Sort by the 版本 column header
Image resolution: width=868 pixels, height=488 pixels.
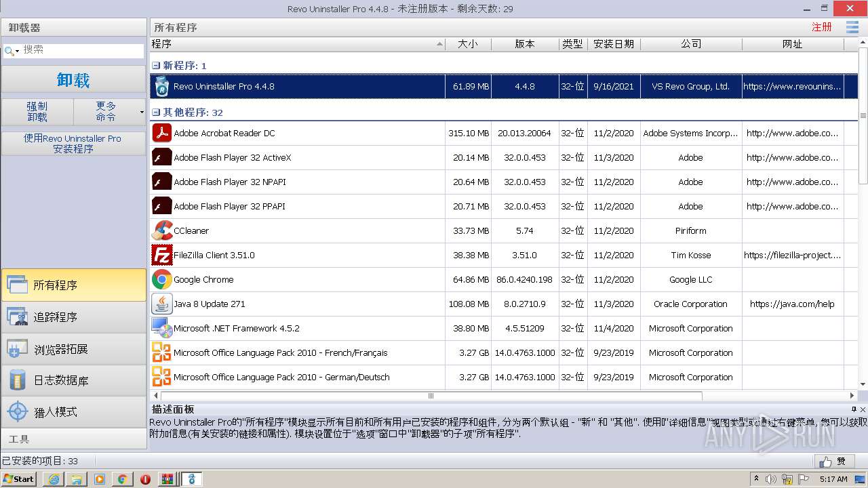click(x=525, y=44)
